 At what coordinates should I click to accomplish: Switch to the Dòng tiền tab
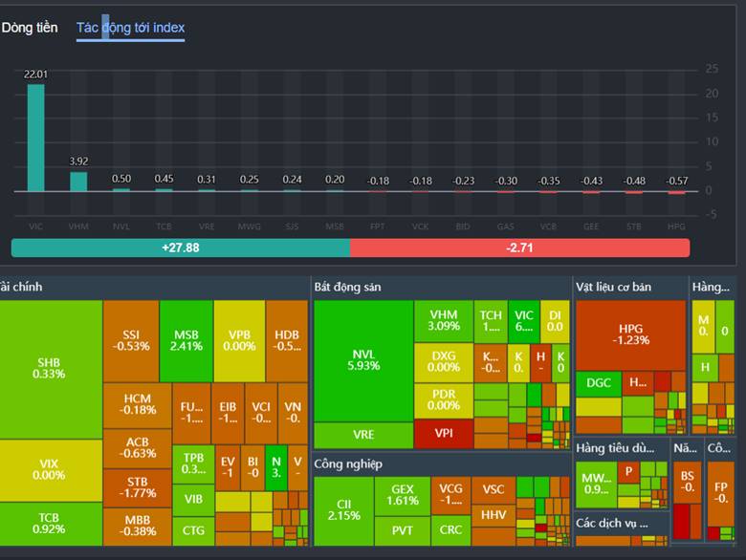pos(29,28)
